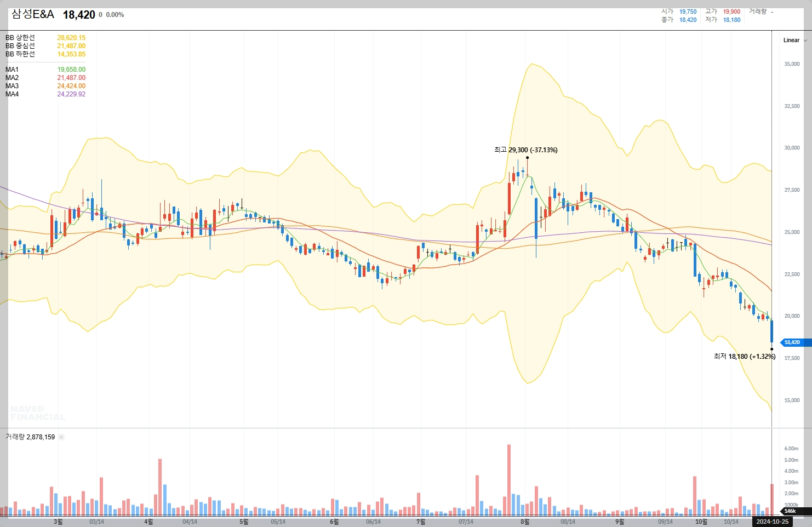812x527 pixels.
Task: Click the 15,000 price axis label
Action: [792, 400]
